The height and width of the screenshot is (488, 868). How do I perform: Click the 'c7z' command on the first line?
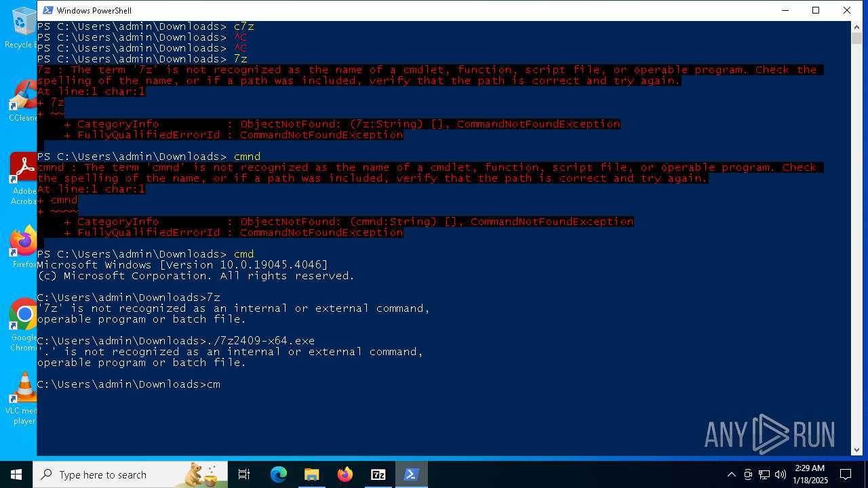point(243,26)
